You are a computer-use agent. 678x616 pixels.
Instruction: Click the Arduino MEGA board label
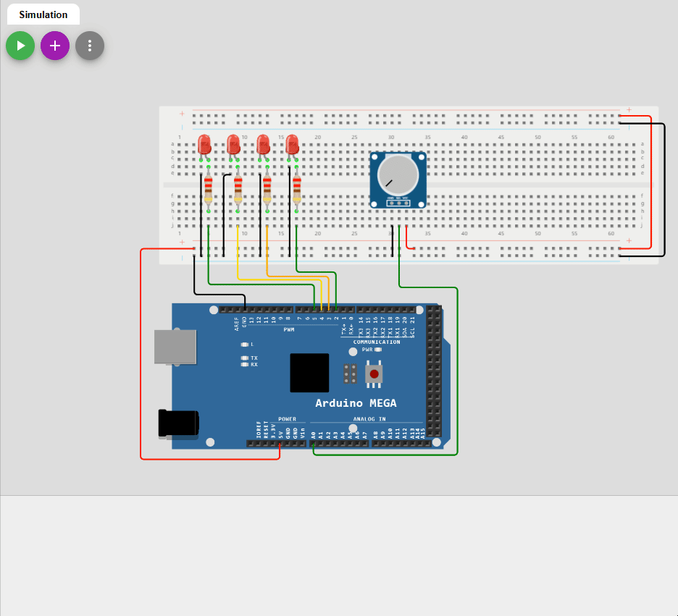356,403
